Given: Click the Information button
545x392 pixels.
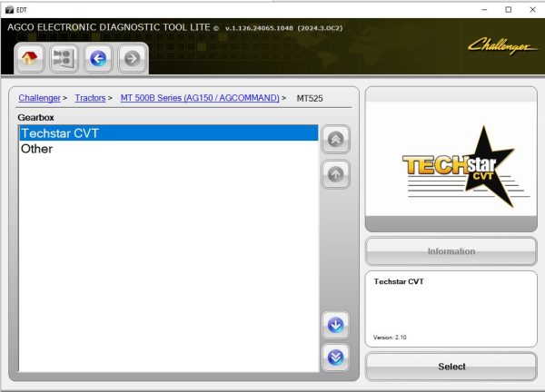Looking at the screenshot, I should [x=451, y=251].
